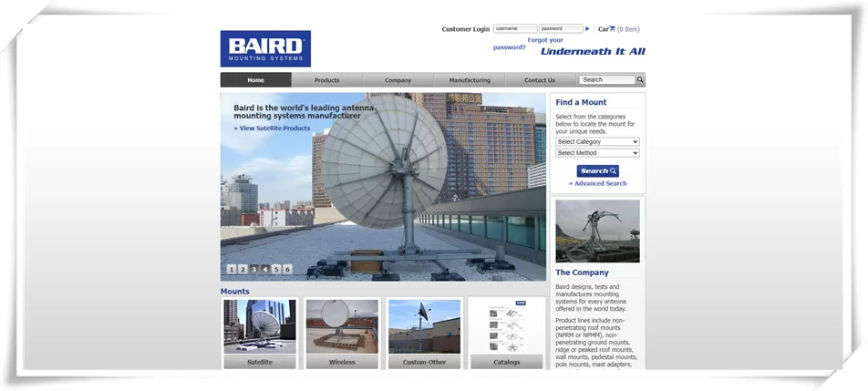868x391 pixels.
Task: Open the Products menu
Action: click(326, 80)
